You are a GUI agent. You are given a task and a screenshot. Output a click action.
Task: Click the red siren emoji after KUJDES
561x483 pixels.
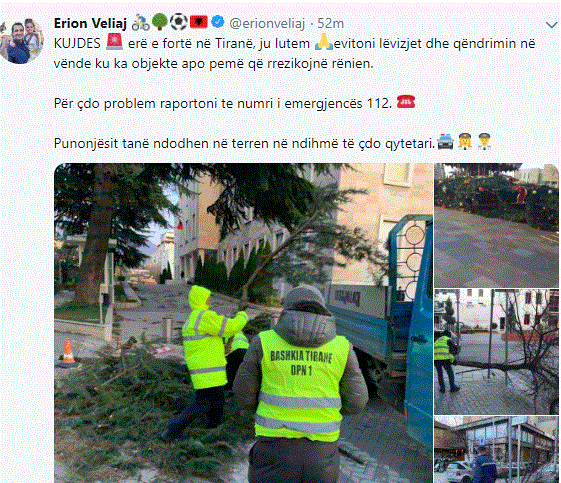tap(114, 42)
